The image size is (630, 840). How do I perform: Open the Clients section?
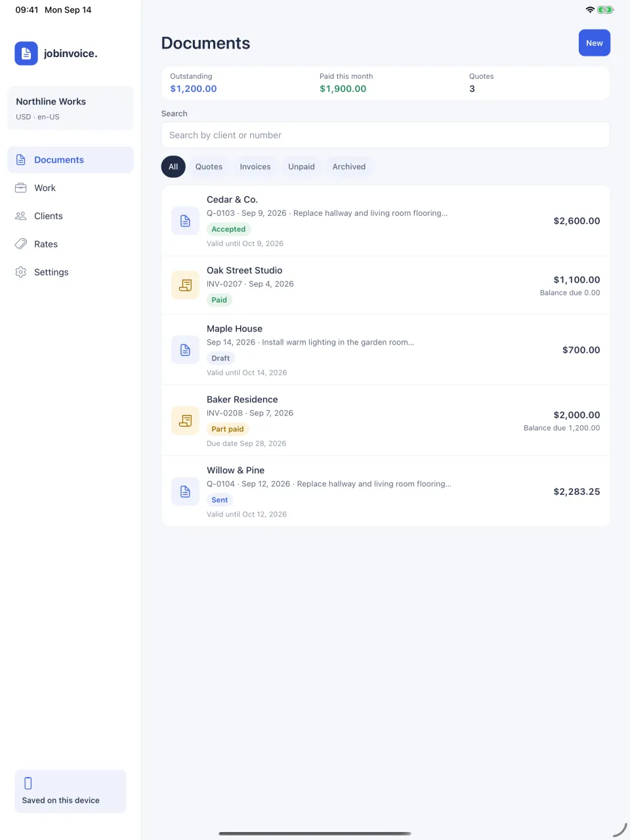tap(70, 216)
